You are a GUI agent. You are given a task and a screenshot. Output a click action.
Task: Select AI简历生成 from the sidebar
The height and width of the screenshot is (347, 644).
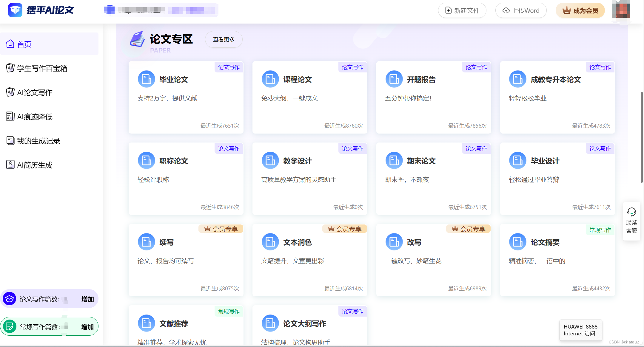[x=35, y=165]
